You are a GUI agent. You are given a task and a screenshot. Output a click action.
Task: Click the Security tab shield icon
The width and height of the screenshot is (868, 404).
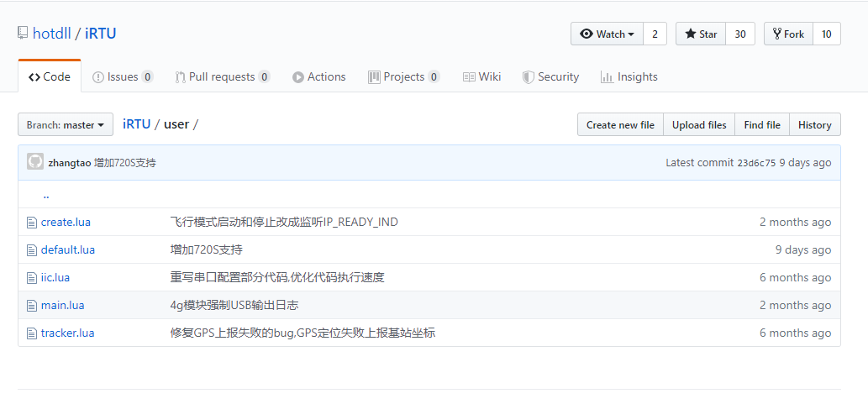coord(528,77)
